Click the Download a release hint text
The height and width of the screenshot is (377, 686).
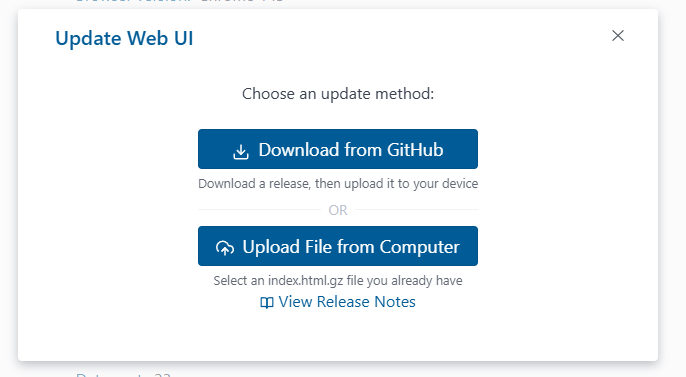tap(338, 184)
